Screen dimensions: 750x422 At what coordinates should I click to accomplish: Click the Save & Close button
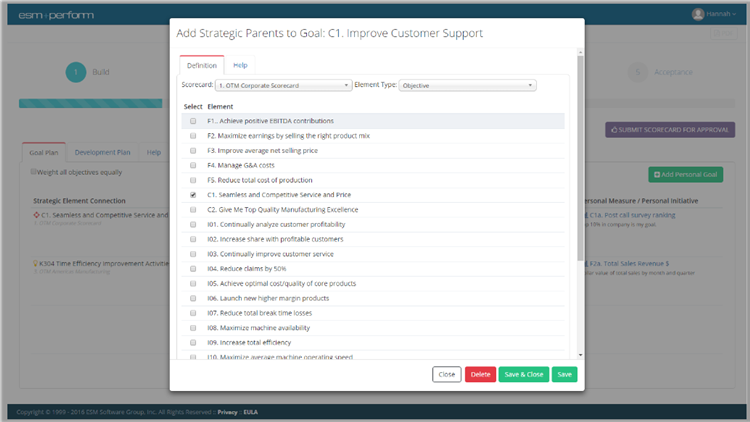tap(524, 374)
